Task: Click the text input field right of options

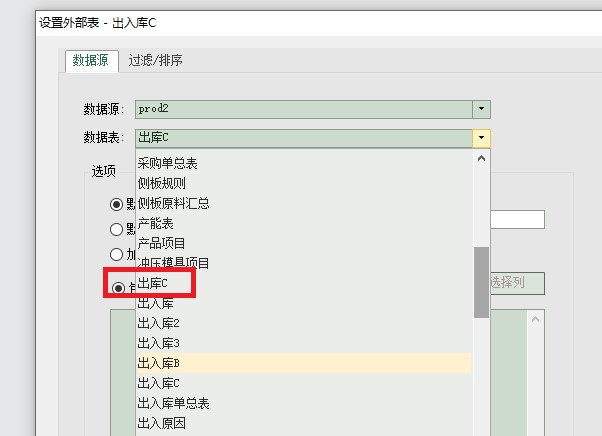Action: [516, 220]
